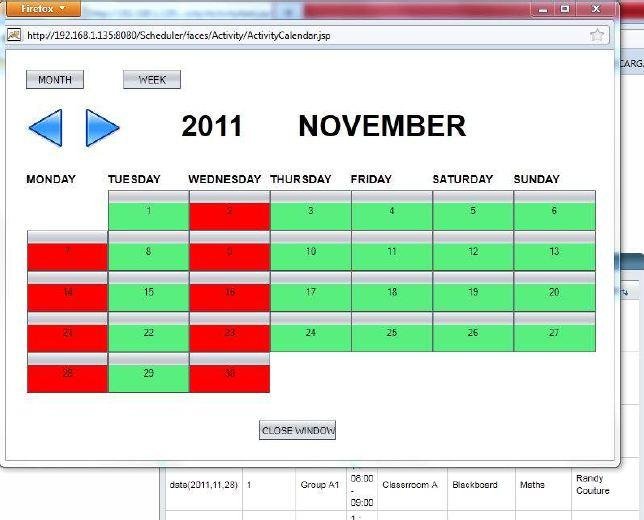Click the 2011 year heading
Screen dimensions: 644x520
[x=212, y=126]
